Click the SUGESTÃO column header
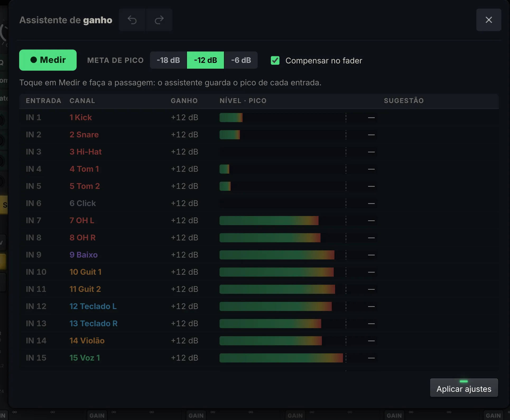Screen dimensions: 510x420 click(404, 101)
